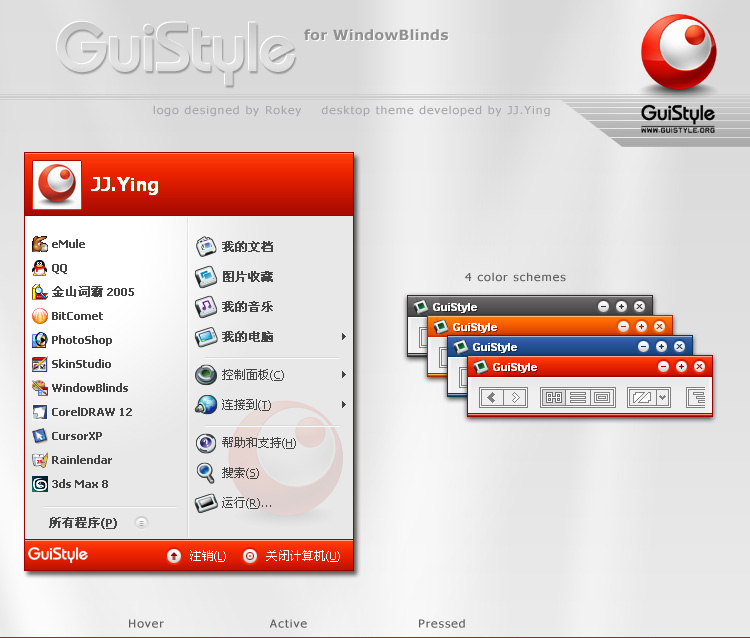The image size is (750, 638).
Task: Click the 'Active' label
Action: point(288,624)
